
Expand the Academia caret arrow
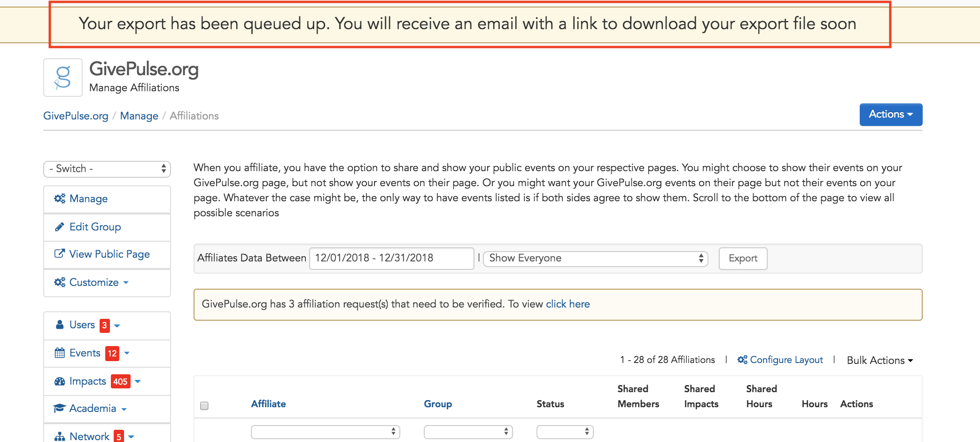124,409
